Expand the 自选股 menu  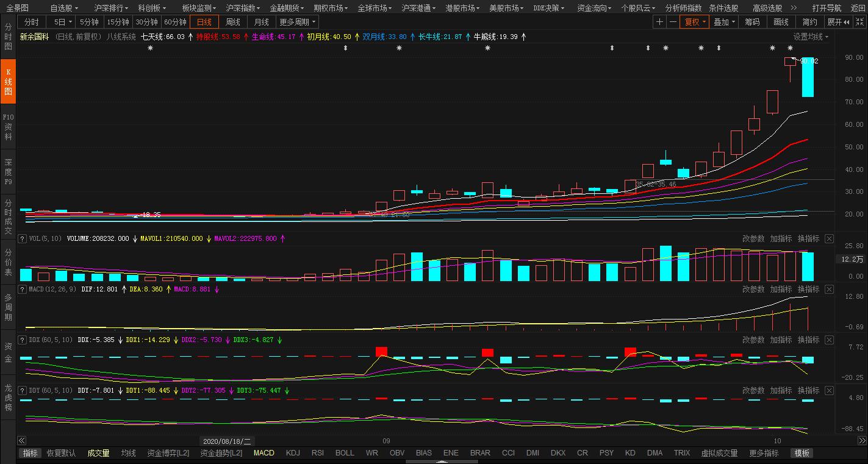click(64, 8)
